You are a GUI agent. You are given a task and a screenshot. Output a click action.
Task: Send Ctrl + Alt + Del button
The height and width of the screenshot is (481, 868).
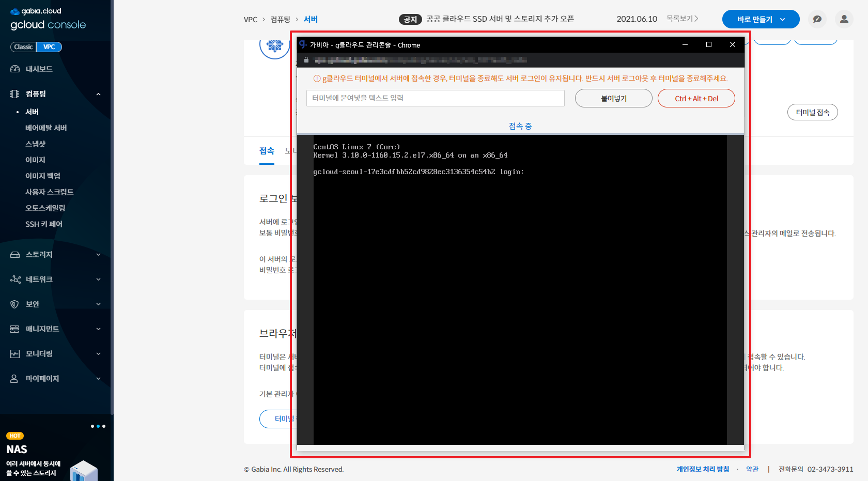click(x=696, y=98)
